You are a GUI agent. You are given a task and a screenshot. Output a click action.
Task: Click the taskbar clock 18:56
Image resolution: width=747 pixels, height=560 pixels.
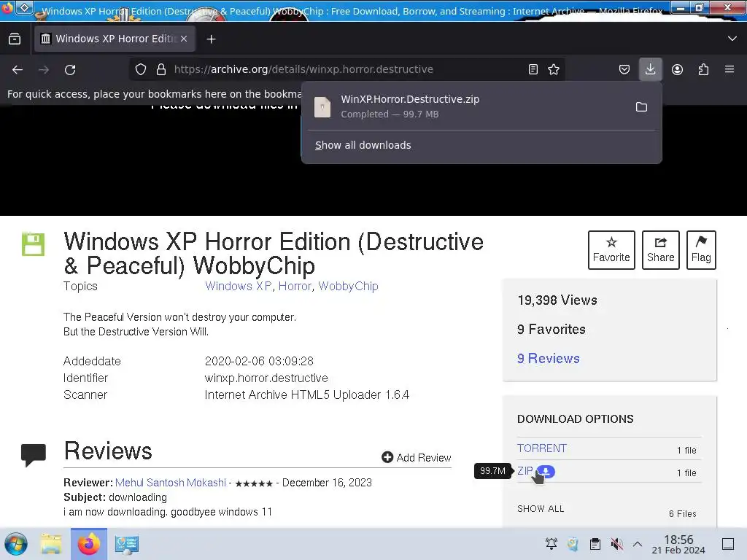pyautogui.click(x=678, y=544)
